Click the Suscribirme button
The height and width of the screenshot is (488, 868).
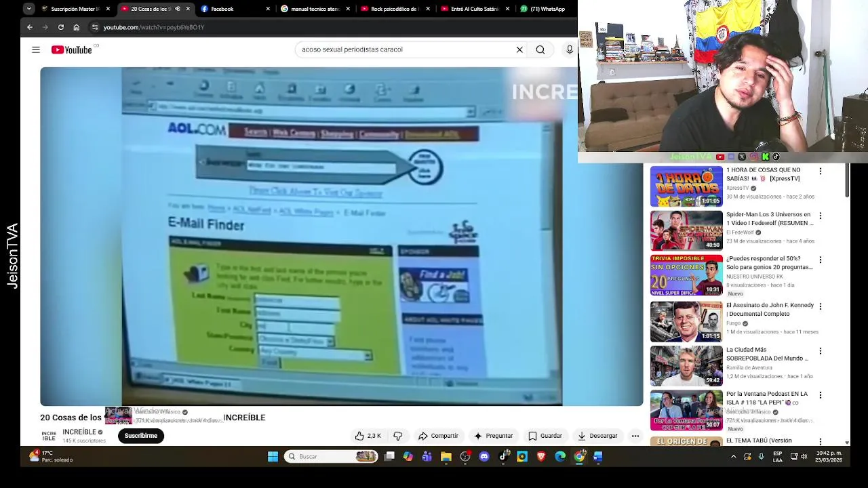[x=141, y=436]
